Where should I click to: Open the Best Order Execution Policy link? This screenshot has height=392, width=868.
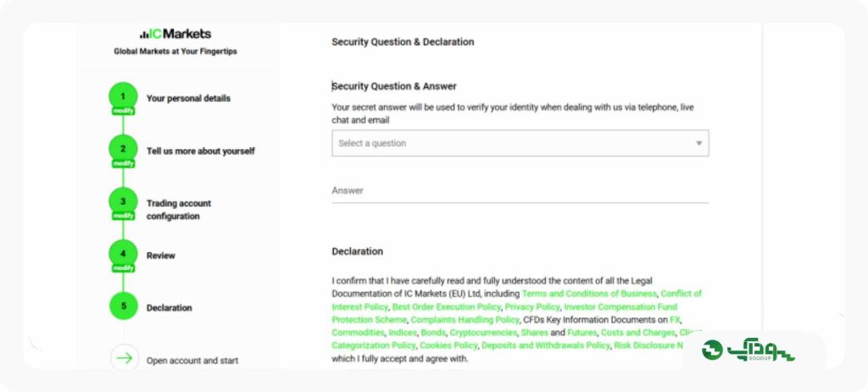446,306
